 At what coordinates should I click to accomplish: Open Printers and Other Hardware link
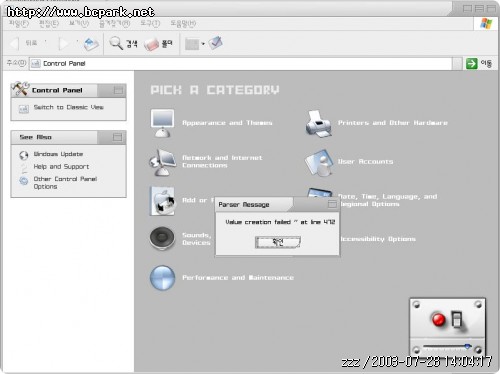click(393, 123)
